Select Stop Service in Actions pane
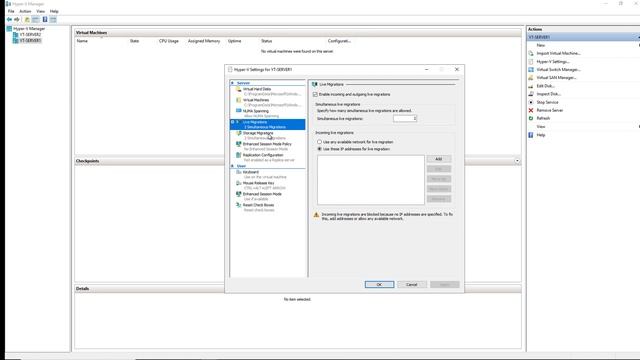 tap(547, 102)
